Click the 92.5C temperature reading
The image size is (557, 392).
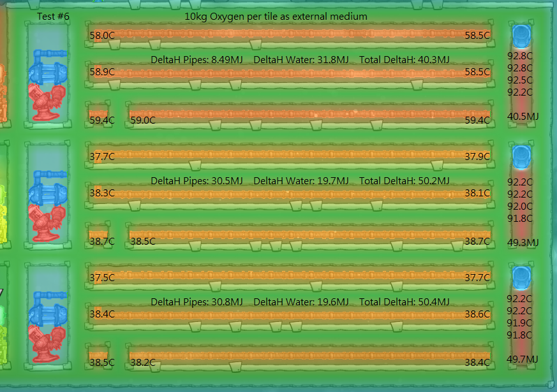point(520,80)
